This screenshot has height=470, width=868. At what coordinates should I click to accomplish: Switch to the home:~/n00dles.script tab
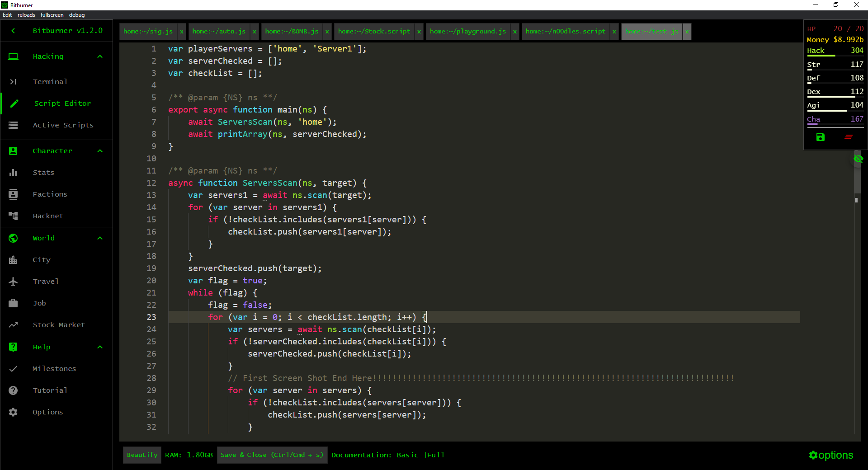565,32
